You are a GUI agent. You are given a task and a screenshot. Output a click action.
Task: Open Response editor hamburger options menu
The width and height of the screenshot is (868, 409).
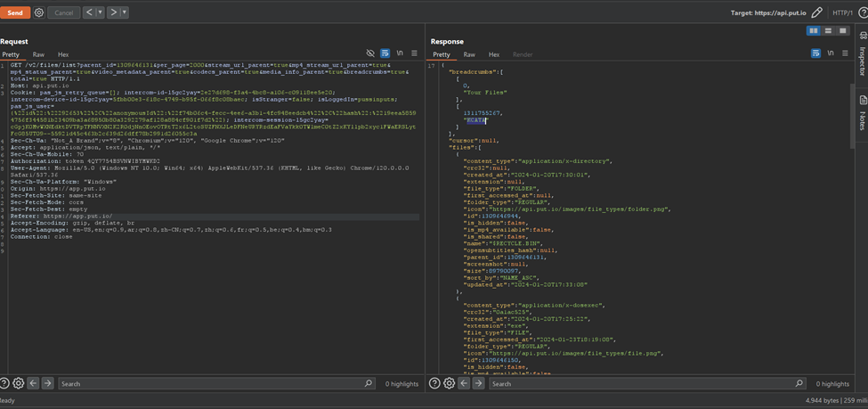pos(845,54)
